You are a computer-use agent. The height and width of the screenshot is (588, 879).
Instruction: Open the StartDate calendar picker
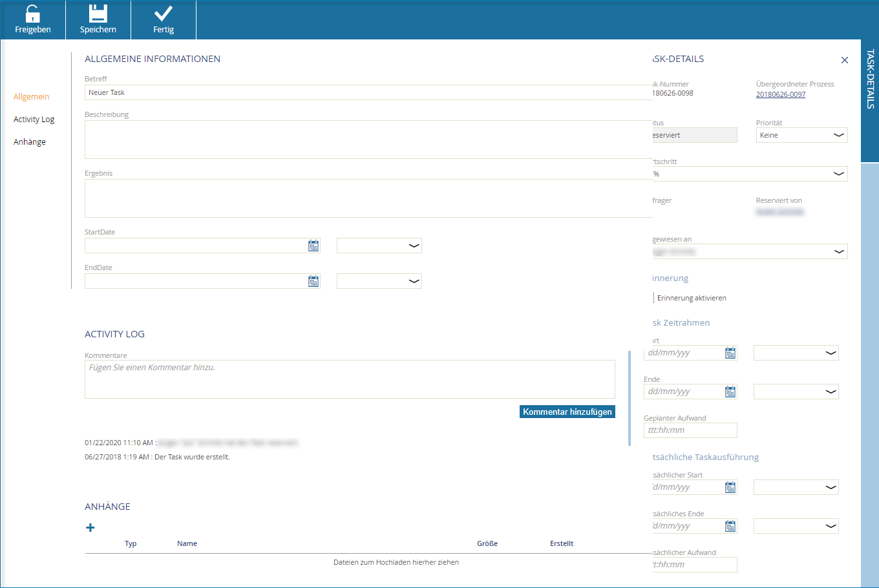(313, 246)
